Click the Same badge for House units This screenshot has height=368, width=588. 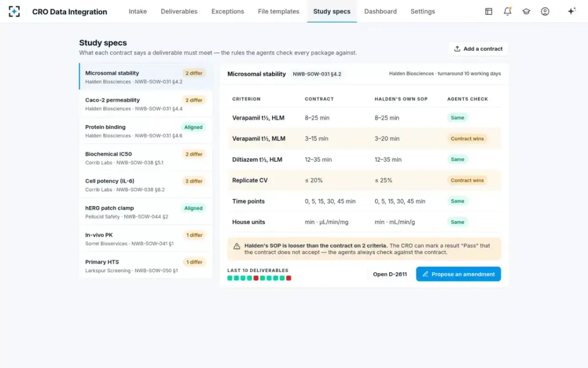pos(458,222)
